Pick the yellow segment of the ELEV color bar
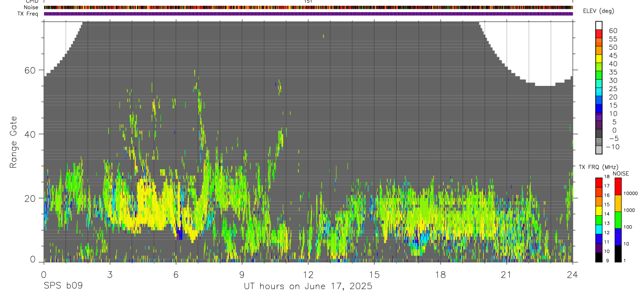Image resolution: width=644 pixels, height=297 pixels. point(599,58)
